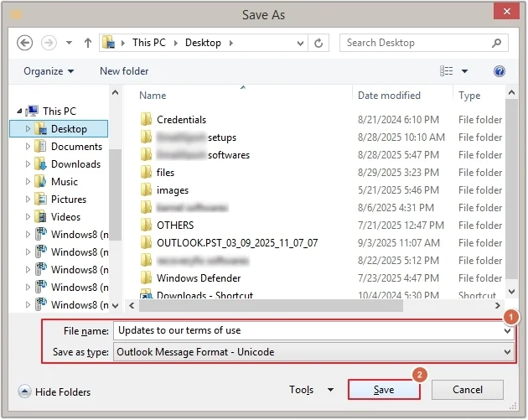The image size is (528, 420).
Task: Open Documents in the navigation pane
Action: click(76, 147)
